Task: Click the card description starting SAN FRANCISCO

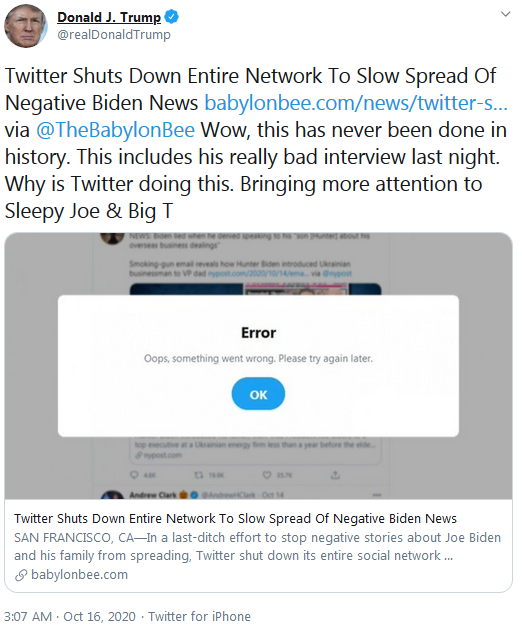Action: (258, 546)
